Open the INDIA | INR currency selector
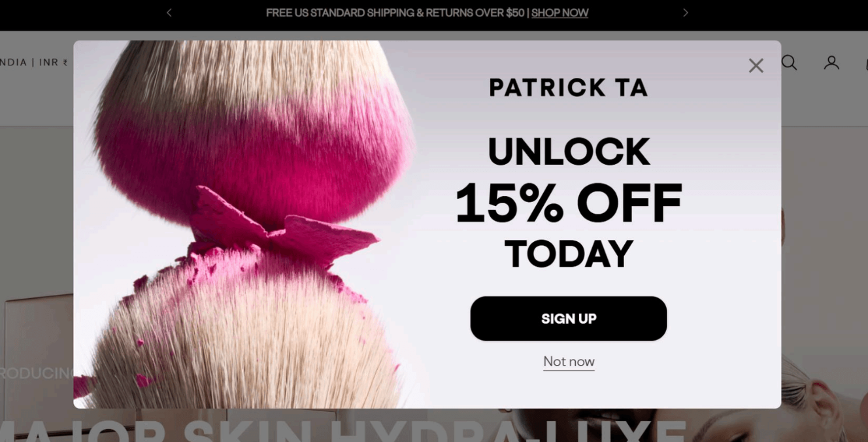Screen dimensions: 868x442 pyautogui.click(x=34, y=63)
